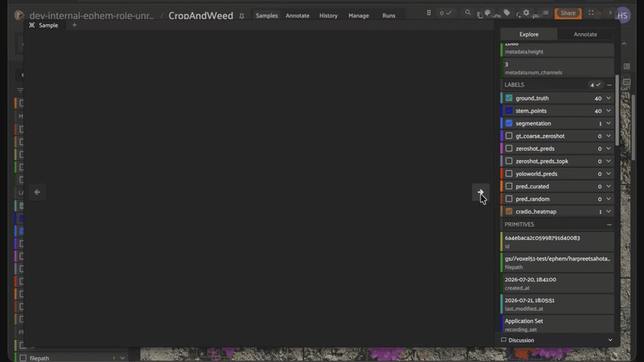This screenshot has height=362, width=644.
Task: Go to the next sample arrow
Action: 480,192
